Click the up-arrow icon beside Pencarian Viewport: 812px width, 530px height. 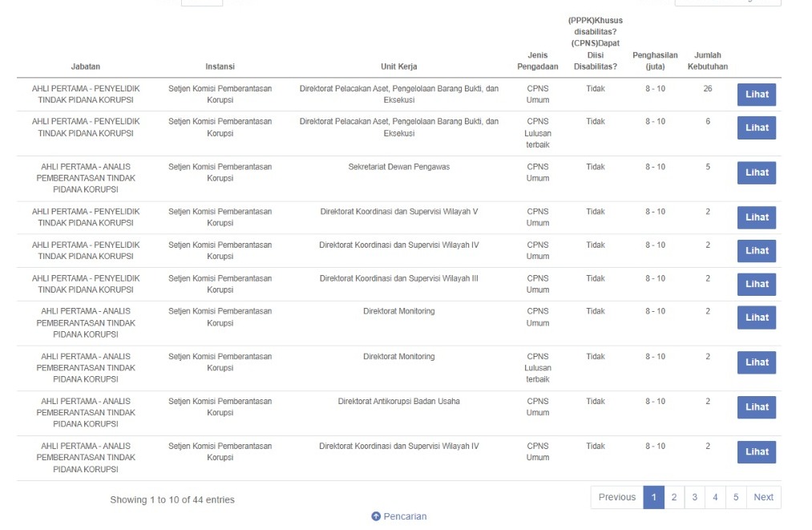pyautogui.click(x=376, y=516)
